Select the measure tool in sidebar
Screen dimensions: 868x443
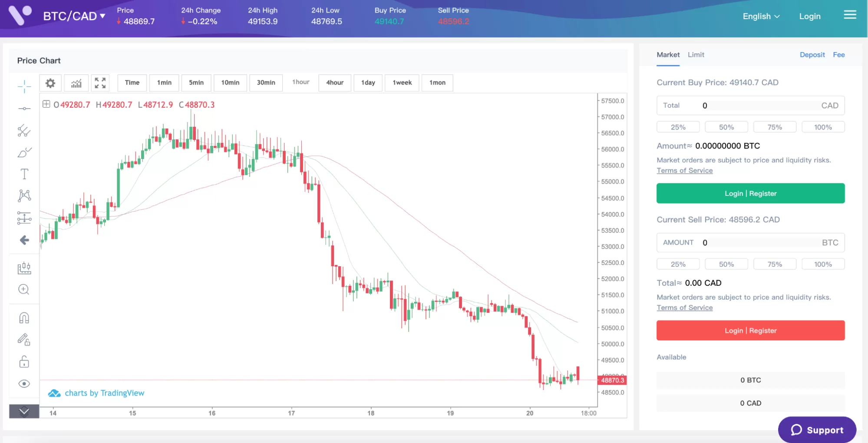tap(24, 268)
